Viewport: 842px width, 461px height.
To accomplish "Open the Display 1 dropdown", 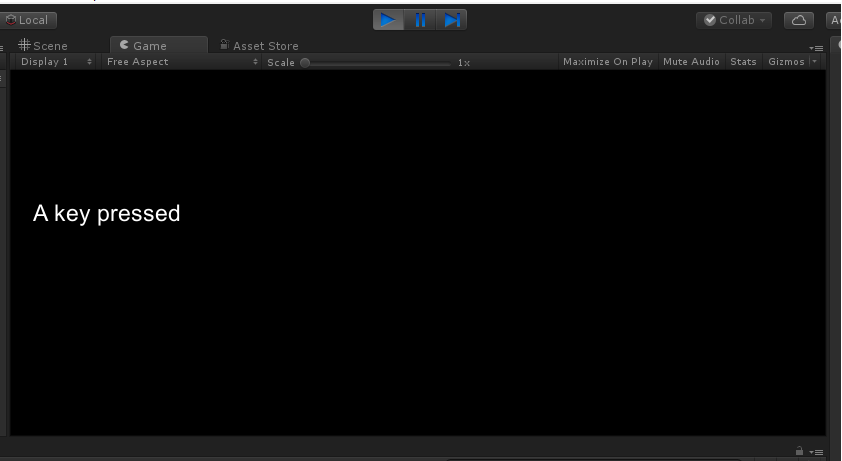I will pyautogui.click(x=56, y=62).
